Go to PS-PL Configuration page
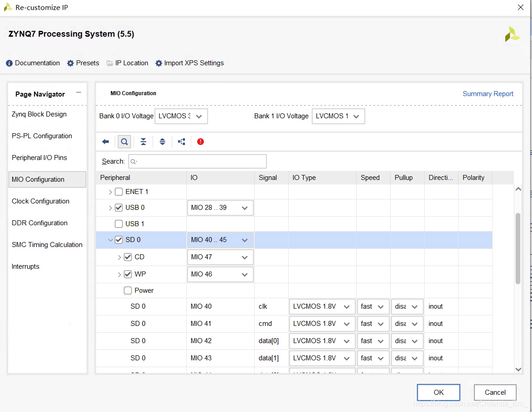The image size is (532, 412). click(x=42, y=136)
